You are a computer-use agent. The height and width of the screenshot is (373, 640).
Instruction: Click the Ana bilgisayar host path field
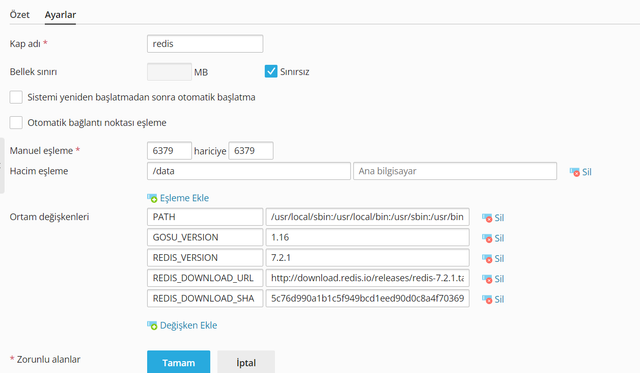tap(455, 171)
